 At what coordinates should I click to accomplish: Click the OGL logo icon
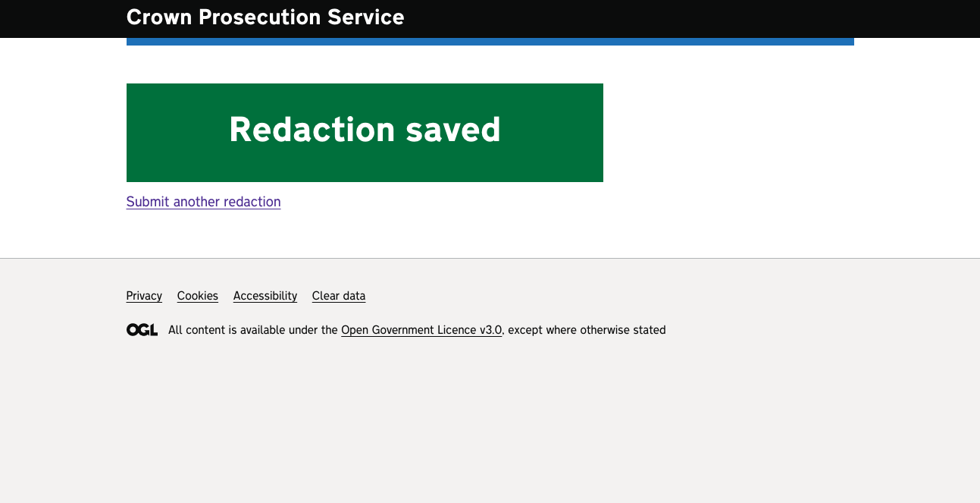pos(142,330)
